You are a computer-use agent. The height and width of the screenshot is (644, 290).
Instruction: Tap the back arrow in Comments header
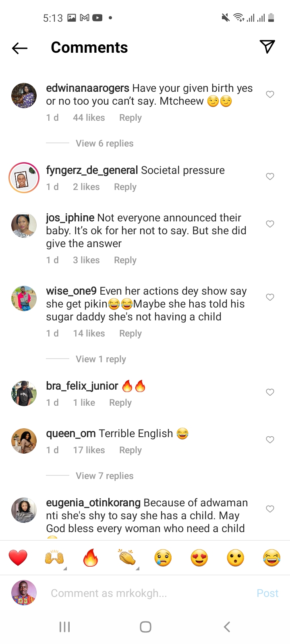(x=20, y=48)
